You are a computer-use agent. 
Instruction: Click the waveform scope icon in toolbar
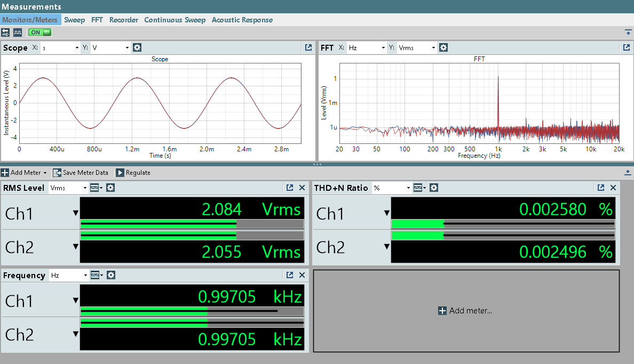18,33
